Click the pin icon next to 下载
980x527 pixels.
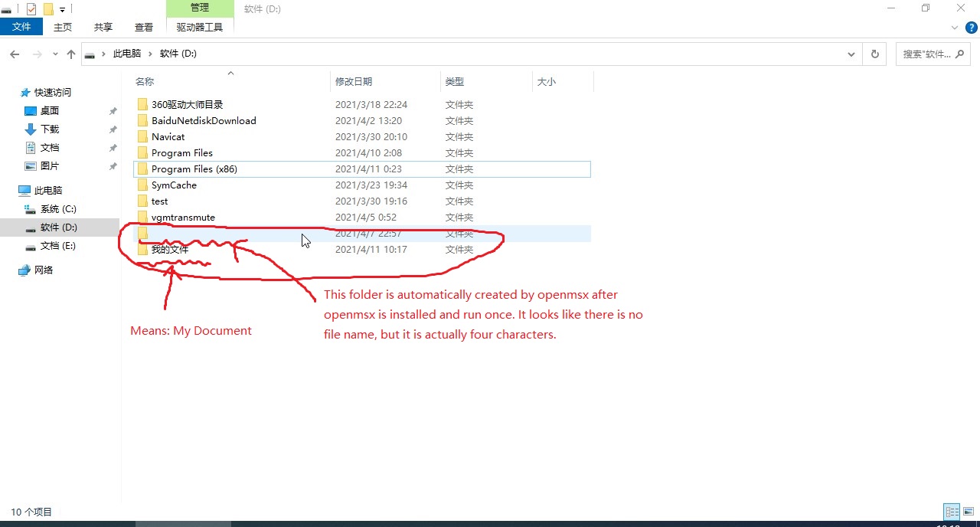[x=113, y=129]
